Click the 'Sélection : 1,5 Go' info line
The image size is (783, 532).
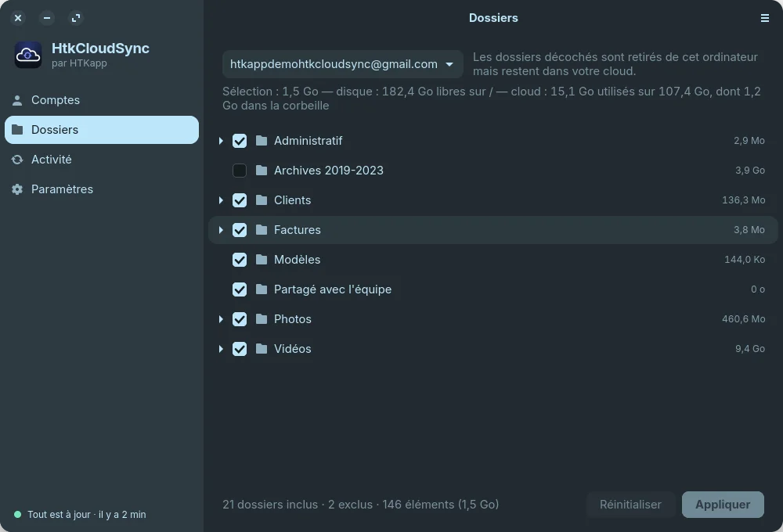pyautogui.click(x=492, y=99)
